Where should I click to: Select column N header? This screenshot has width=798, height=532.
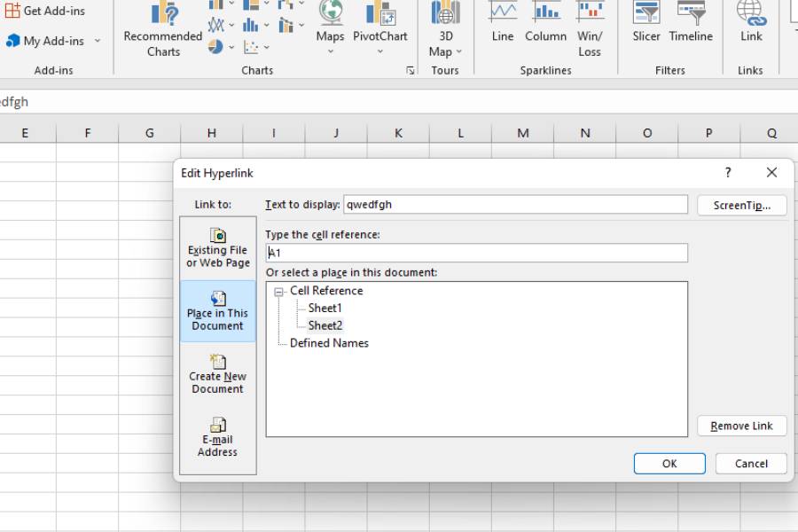coord(585,133)
